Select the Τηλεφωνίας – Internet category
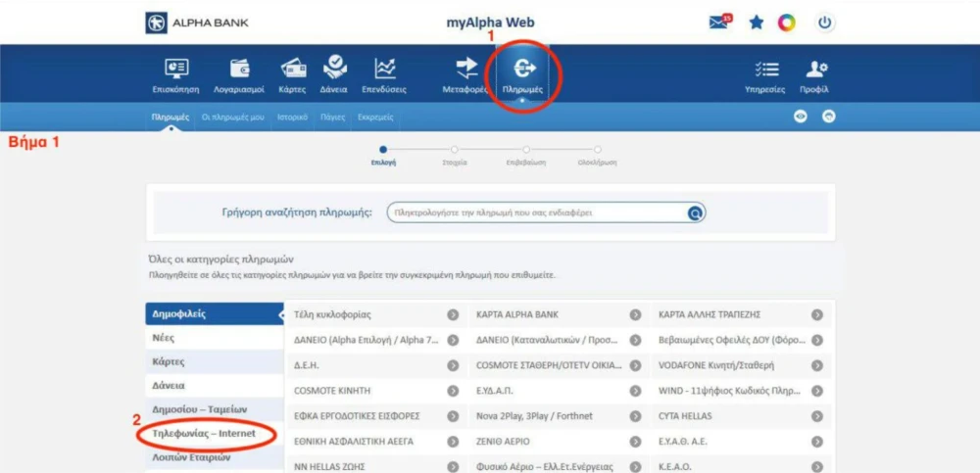This screenshot has width=980, height=473. point(215,433)
